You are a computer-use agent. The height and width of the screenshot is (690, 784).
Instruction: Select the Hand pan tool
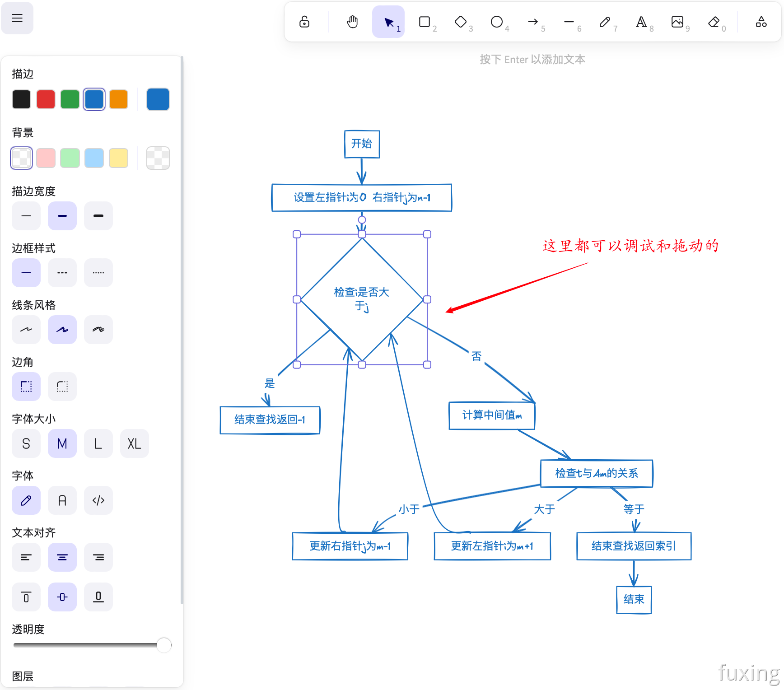point(352,22)
